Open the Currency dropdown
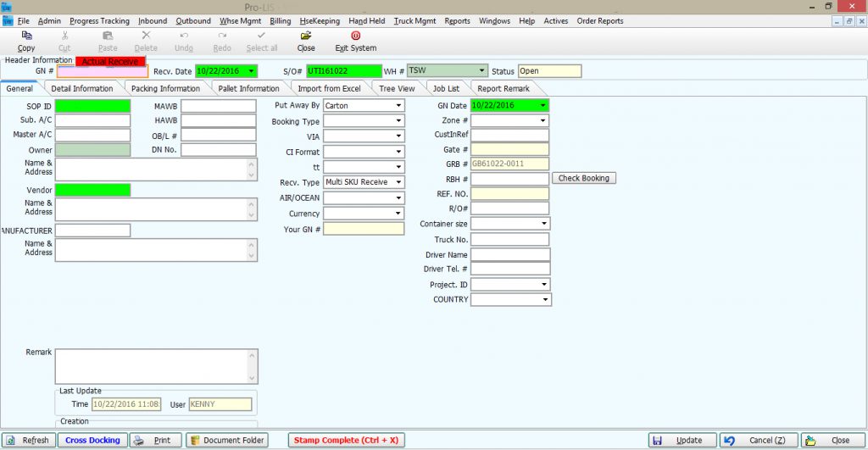Viewport: 868px width, 450px height. click(x=398, y=213)
